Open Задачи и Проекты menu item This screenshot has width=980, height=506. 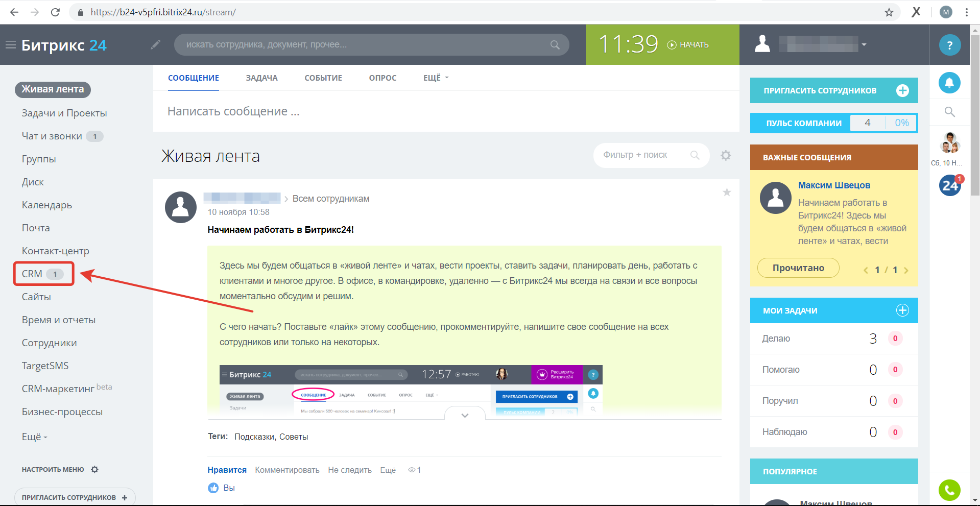pos(64,113)
